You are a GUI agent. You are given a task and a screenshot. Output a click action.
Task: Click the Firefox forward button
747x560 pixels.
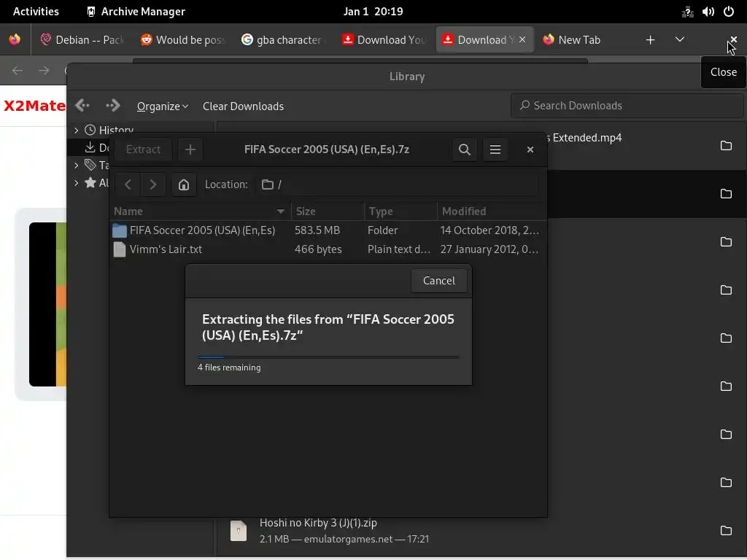click(x=44, y=71)
